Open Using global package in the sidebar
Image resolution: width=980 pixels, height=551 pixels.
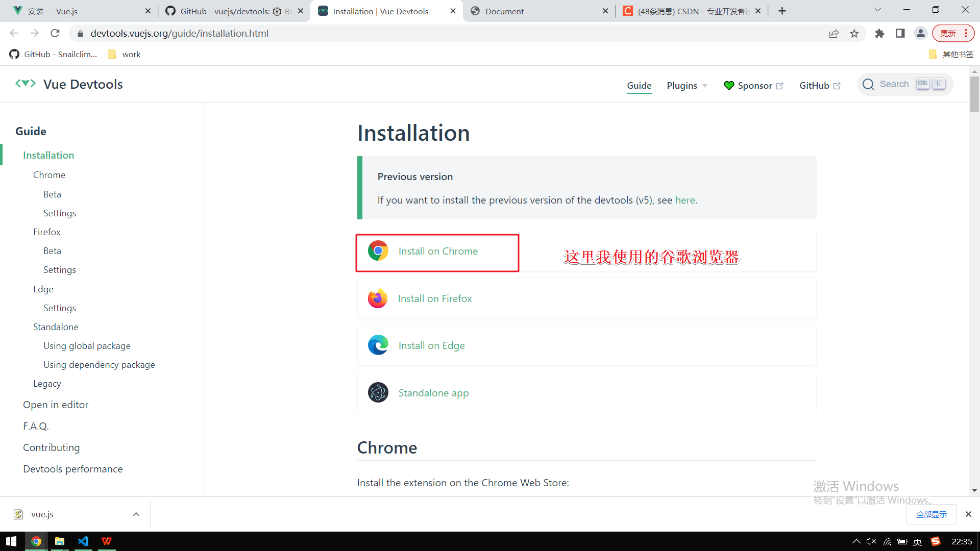87,345
